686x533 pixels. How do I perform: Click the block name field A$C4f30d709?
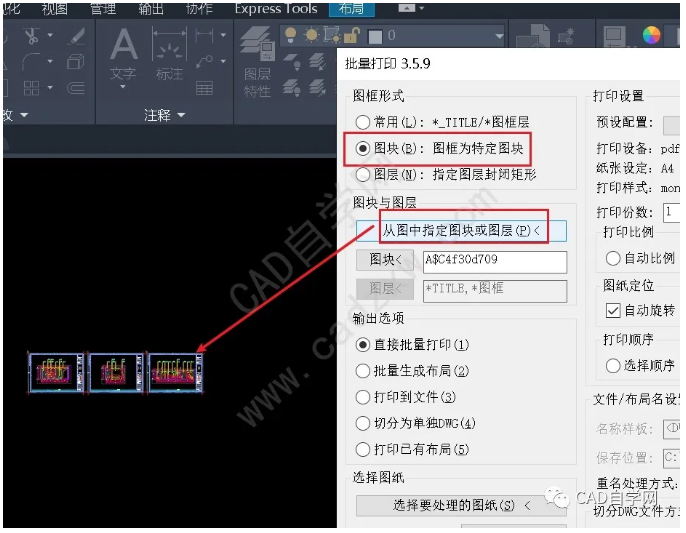coord(495,262)
